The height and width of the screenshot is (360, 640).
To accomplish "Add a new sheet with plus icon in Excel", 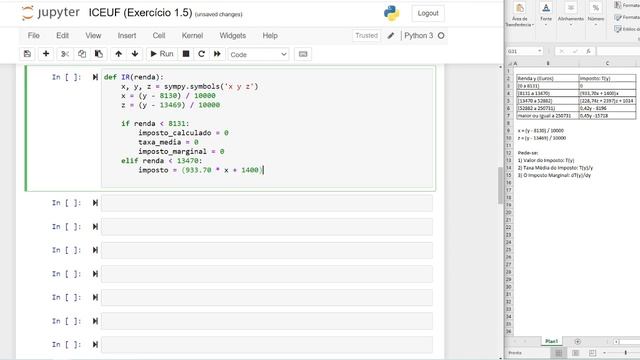I will point(578,341).
